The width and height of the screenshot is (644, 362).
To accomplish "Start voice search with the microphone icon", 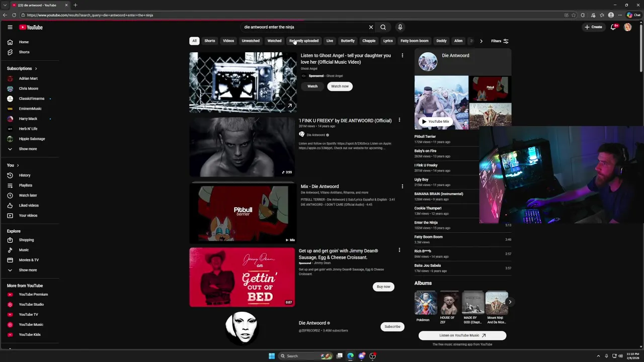I will [x=400, y=27].
